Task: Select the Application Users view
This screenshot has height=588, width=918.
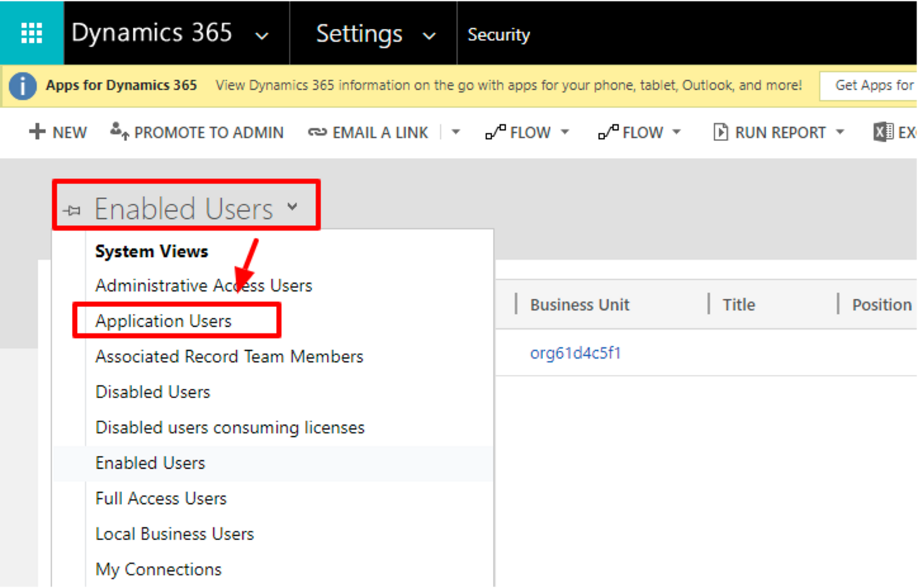Action: point(163,321)
